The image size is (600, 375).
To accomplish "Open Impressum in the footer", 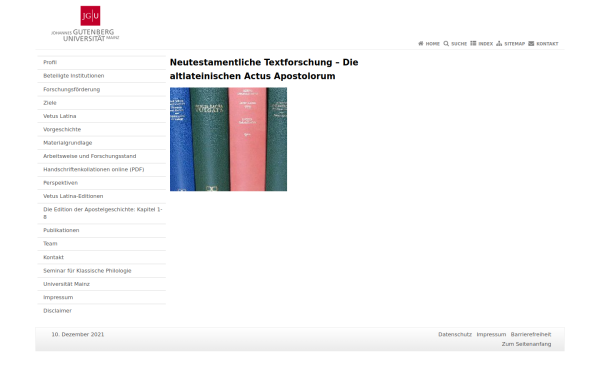I will point(491,334).
